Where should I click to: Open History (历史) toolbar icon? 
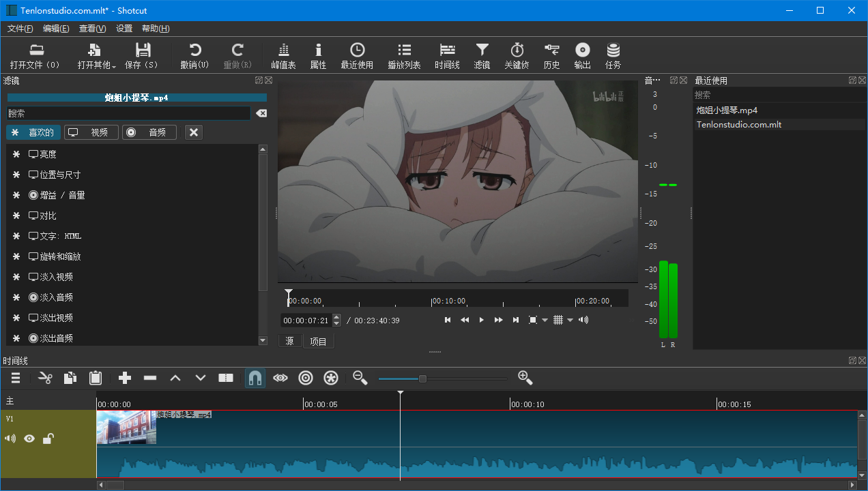pos(551,50)
